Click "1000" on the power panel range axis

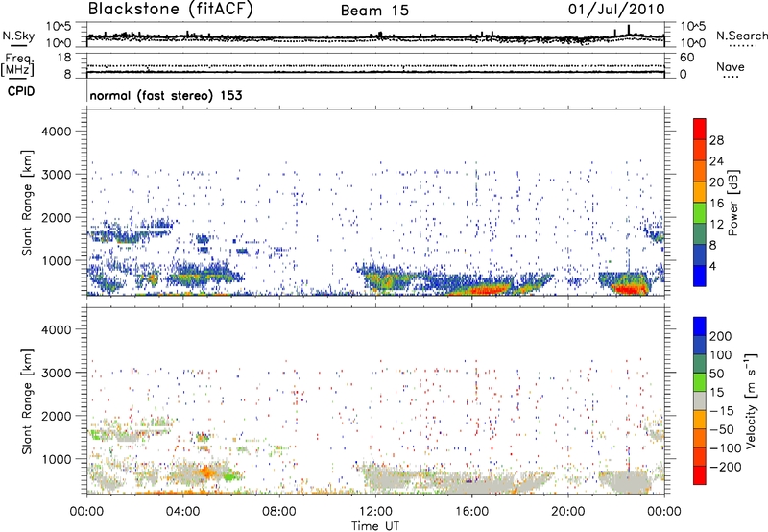point(57,260)
